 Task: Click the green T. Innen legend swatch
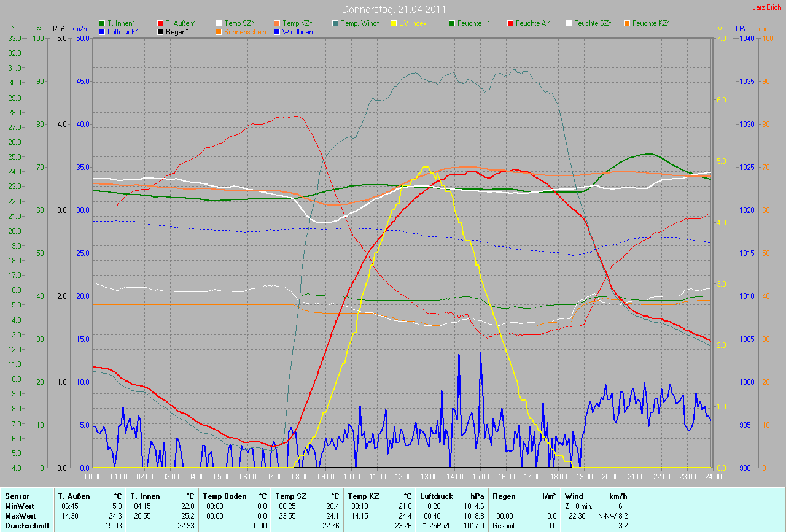(102, 23)
